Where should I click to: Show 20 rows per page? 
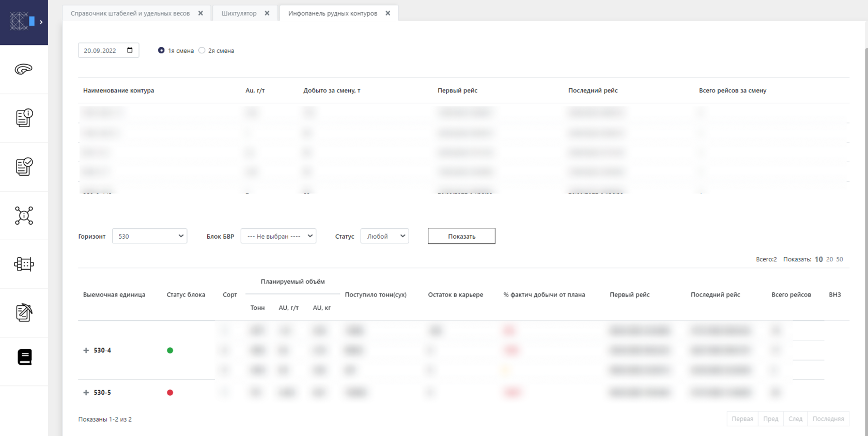tap(830, 259)
